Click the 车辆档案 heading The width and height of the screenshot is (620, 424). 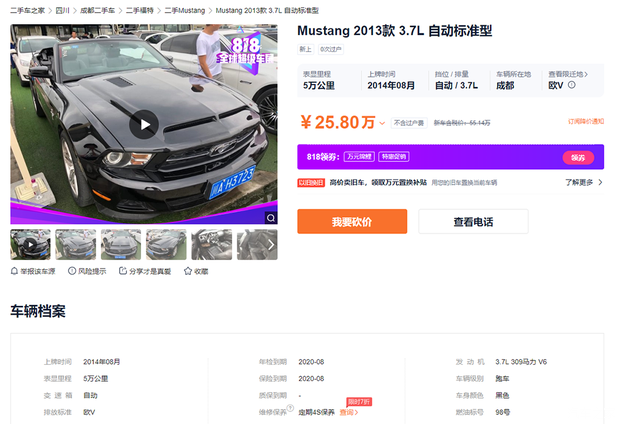(38, 311)
